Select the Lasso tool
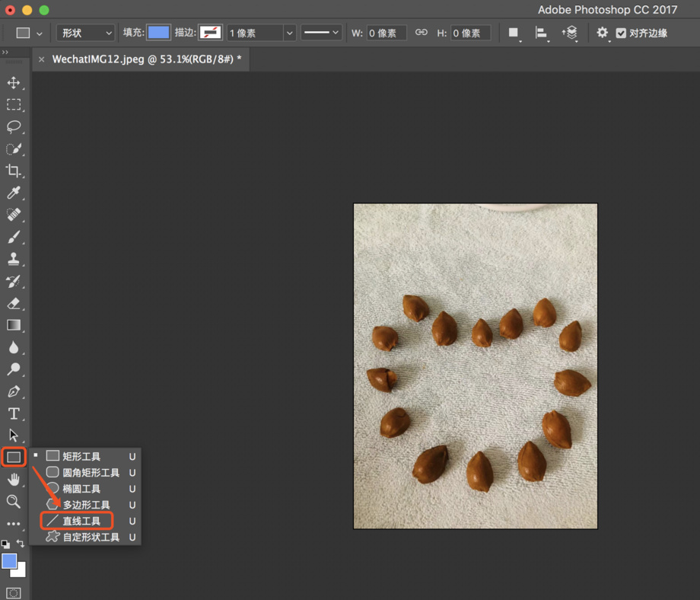Image resolution: width=700 pixels, height=600 pixels. [14, 126]
